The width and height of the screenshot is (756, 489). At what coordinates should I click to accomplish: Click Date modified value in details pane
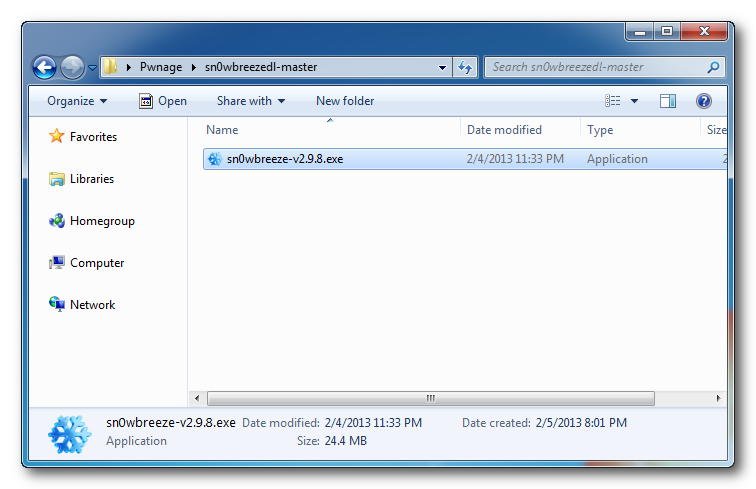(x=373, y=423)
